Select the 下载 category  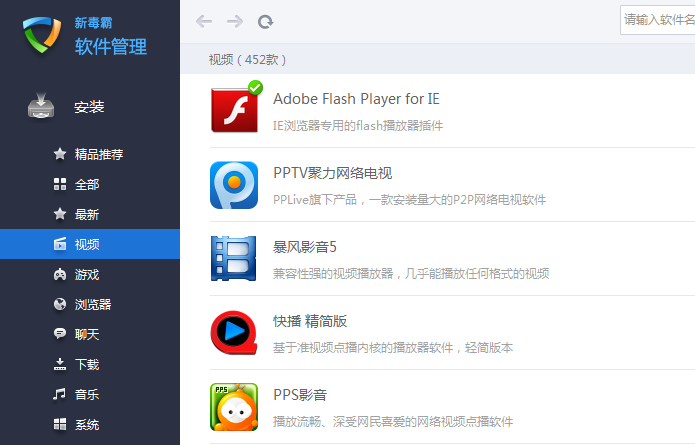click(x=86, y=364)
